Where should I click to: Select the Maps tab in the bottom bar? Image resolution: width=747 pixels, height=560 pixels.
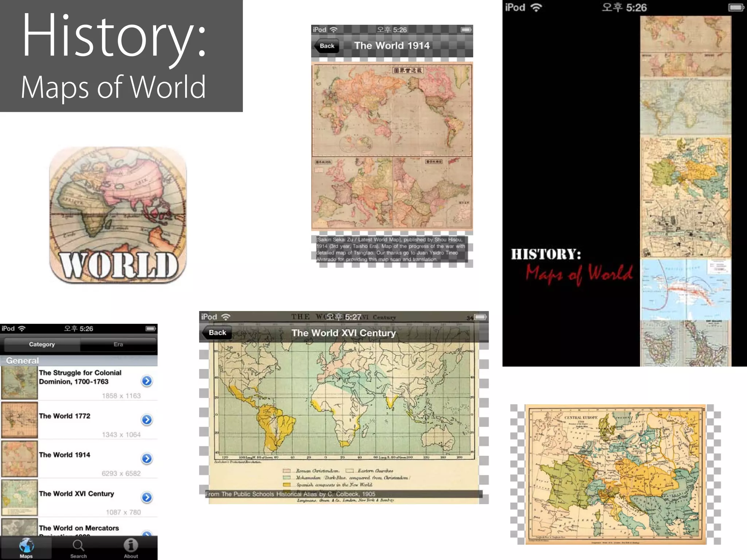pos(26,548)
